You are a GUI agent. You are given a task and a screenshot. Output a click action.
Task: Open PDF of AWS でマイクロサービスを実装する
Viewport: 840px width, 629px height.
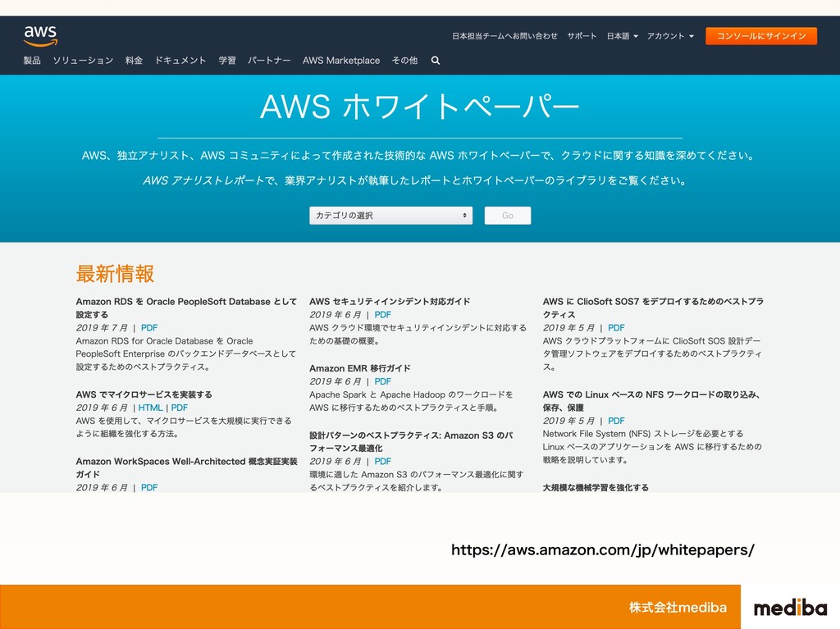click(180, 408)
